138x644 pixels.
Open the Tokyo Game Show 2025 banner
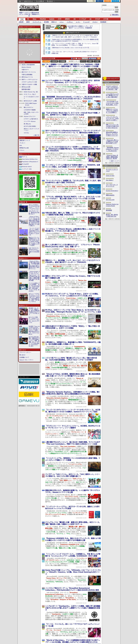click(56, 27)
